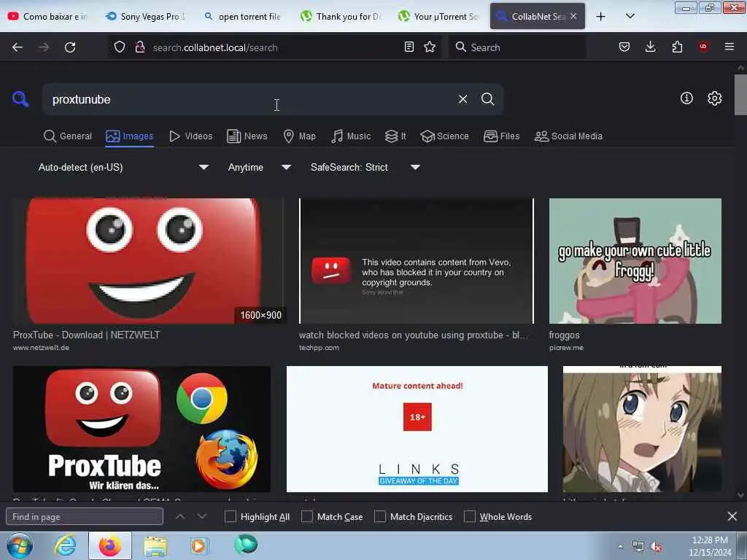This screenshot has width=747, height=560.
Task: Click the Firefox Search box in toolbar
Action: point(517,47)
